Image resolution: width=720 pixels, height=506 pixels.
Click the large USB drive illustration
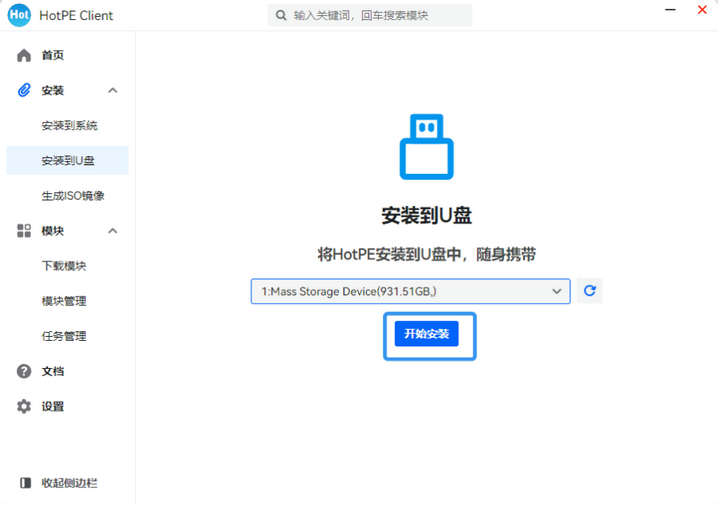[427, 146]
